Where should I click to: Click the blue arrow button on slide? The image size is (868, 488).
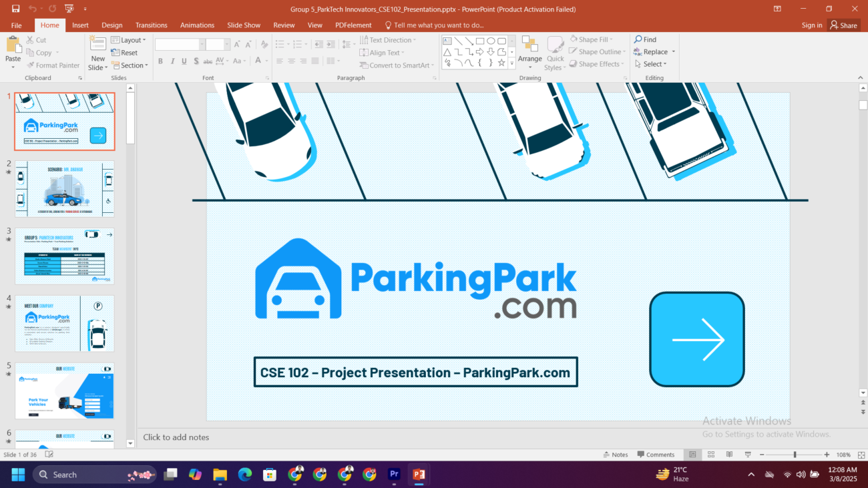[697, 339]
